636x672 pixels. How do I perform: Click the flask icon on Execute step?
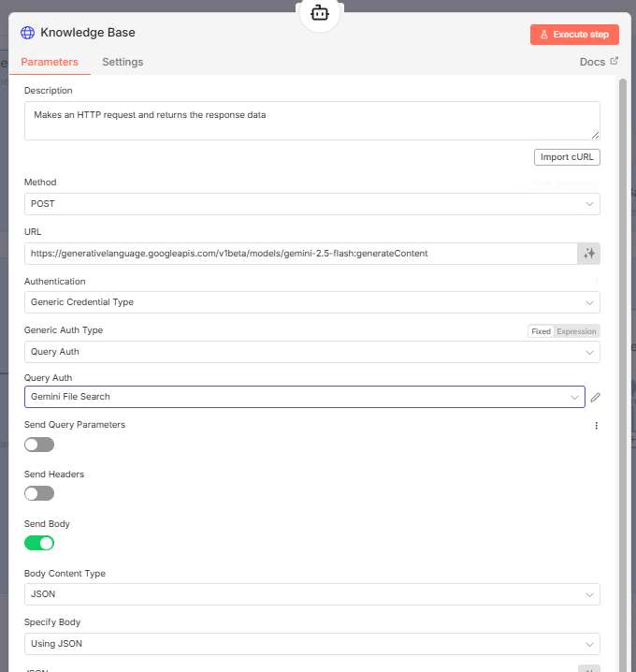544,35
